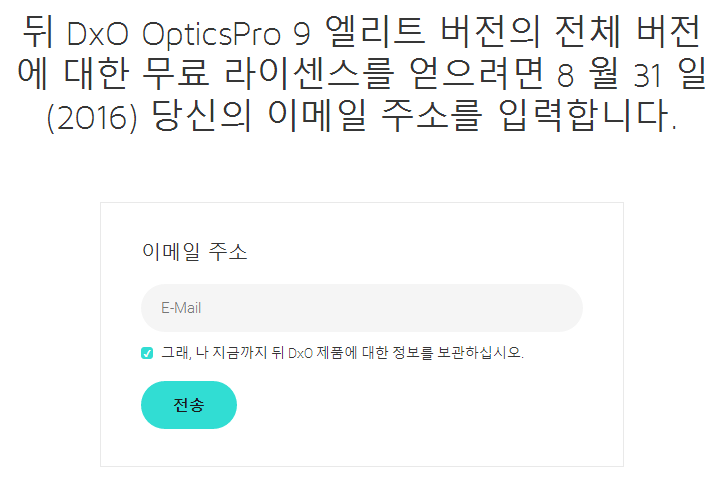Click the E-Mail input field

[x=361, y=308]
